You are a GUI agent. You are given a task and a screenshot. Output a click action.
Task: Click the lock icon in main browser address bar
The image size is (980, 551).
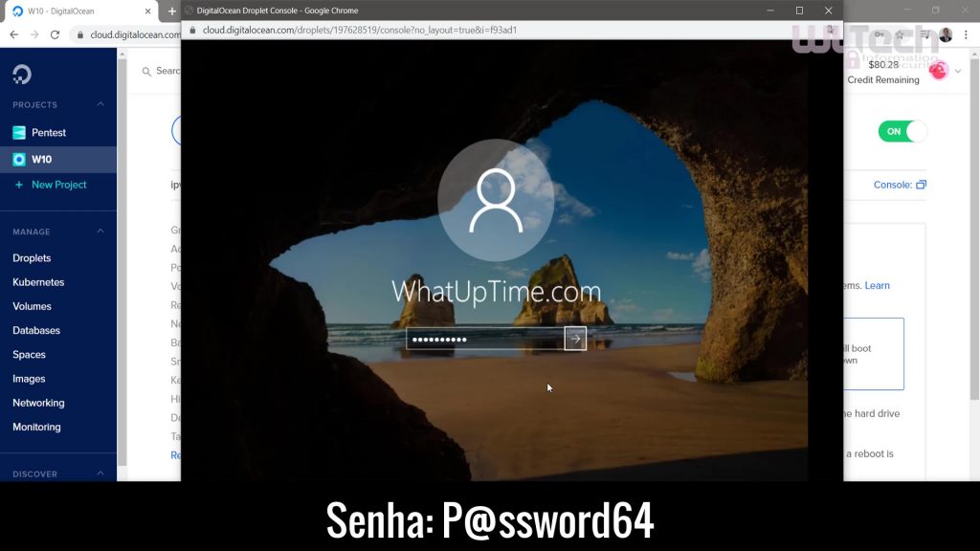[80, 35]
